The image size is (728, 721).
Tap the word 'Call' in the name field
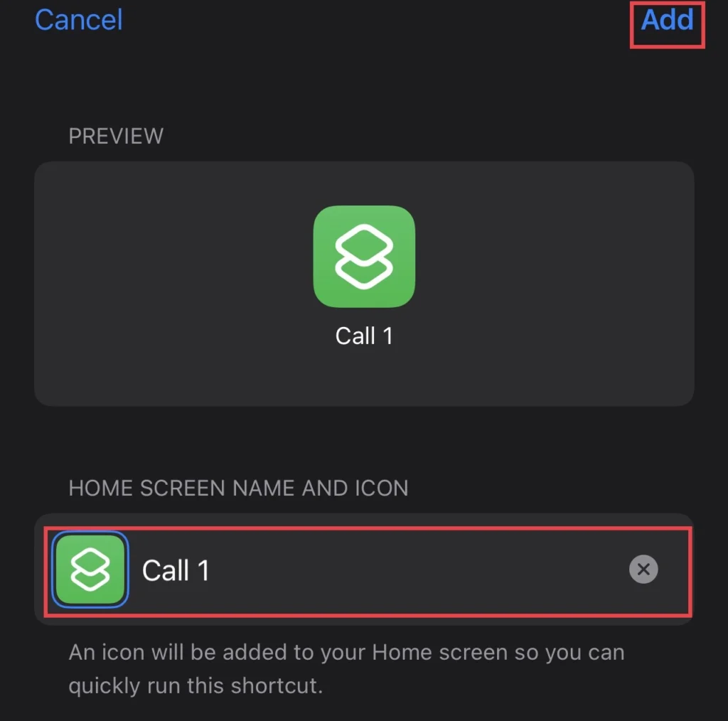click(165, 570)
